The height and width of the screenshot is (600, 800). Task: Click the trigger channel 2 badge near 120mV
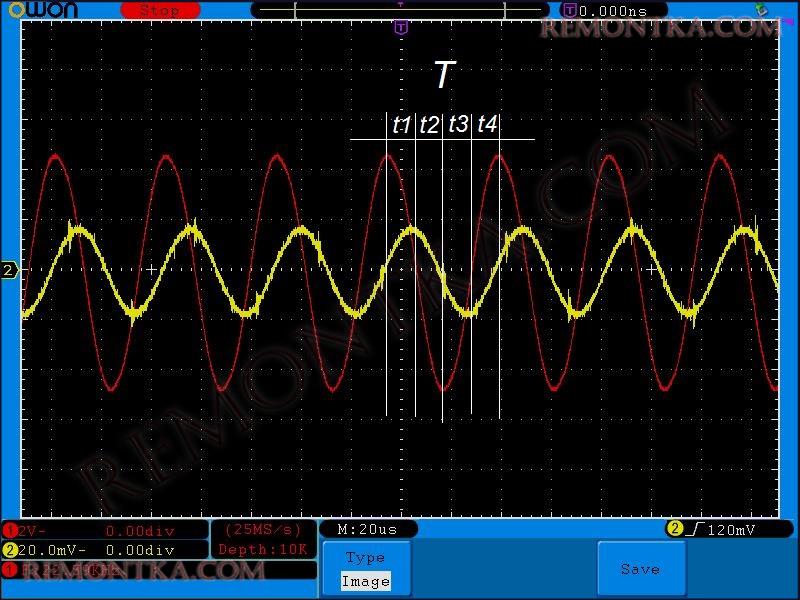tap(675, 529)
